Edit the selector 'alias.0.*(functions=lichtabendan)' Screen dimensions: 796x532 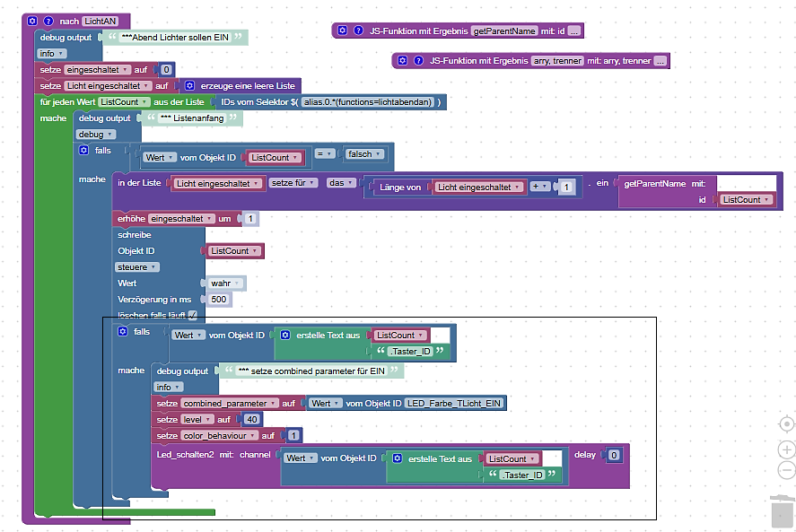point(368,102)
